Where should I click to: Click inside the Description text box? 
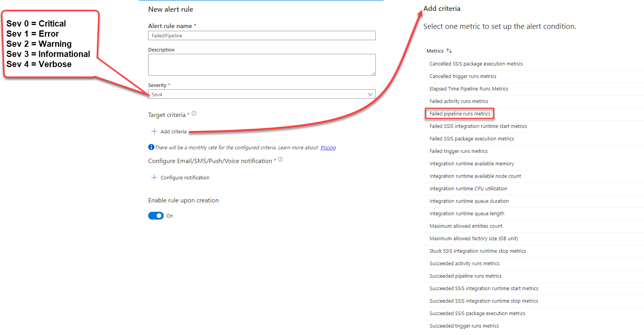tap(262, 65)
